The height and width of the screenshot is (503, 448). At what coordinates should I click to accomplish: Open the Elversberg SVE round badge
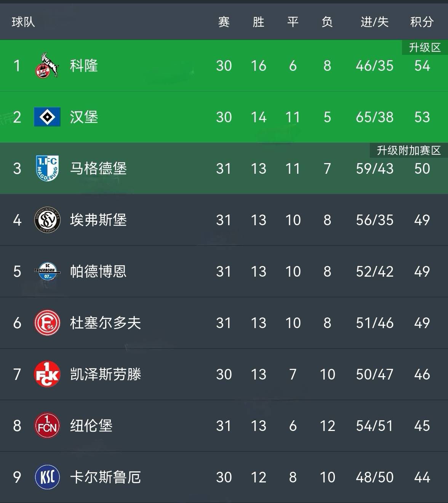pos(47,220)
